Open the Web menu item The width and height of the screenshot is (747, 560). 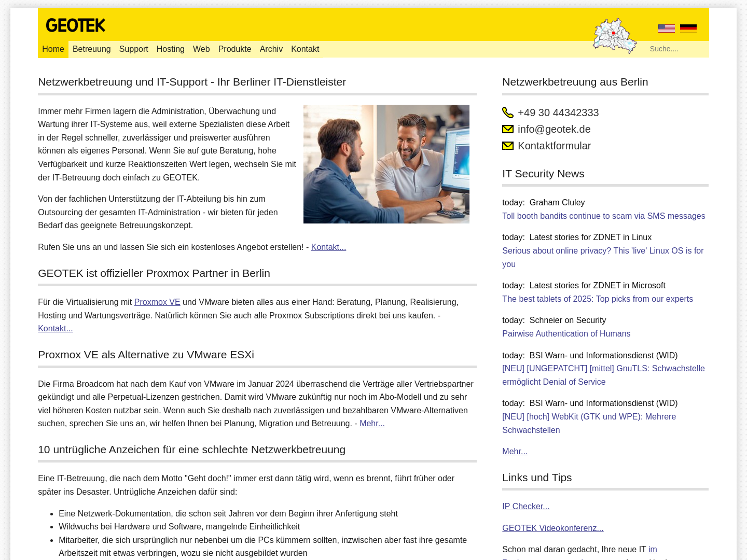click(x=201, y=49)
